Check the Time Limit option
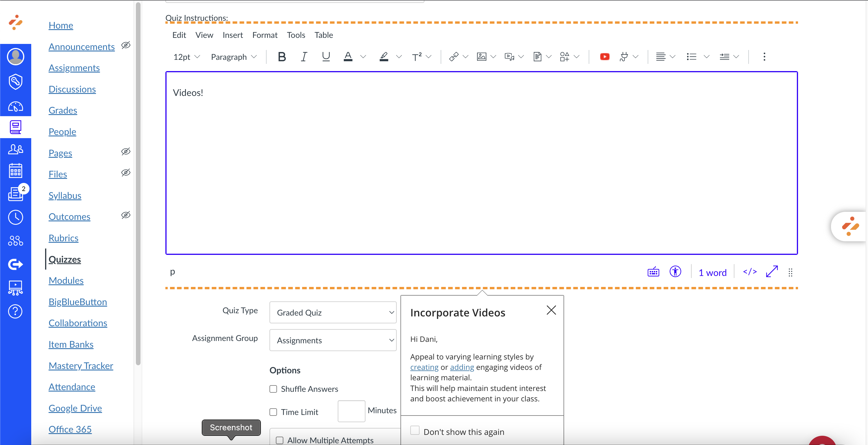 click(273, 412)
